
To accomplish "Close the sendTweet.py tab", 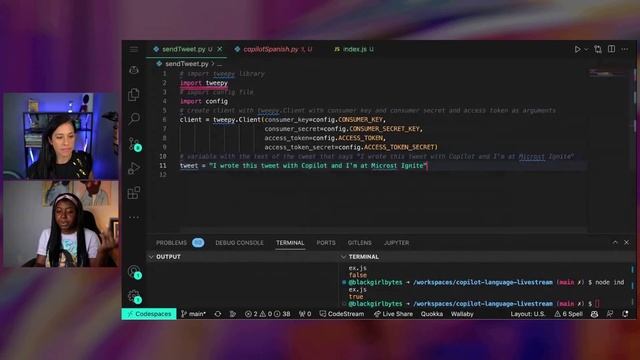I will pos(220,49).
